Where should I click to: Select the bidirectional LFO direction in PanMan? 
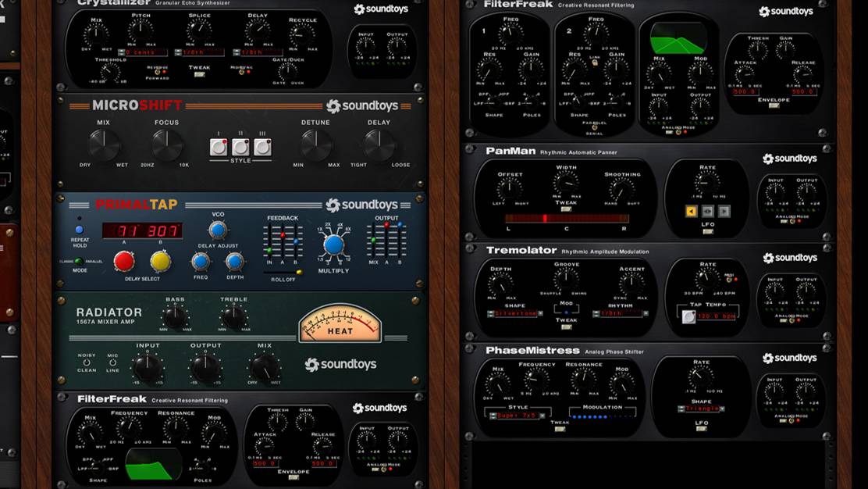coord(707,211)
